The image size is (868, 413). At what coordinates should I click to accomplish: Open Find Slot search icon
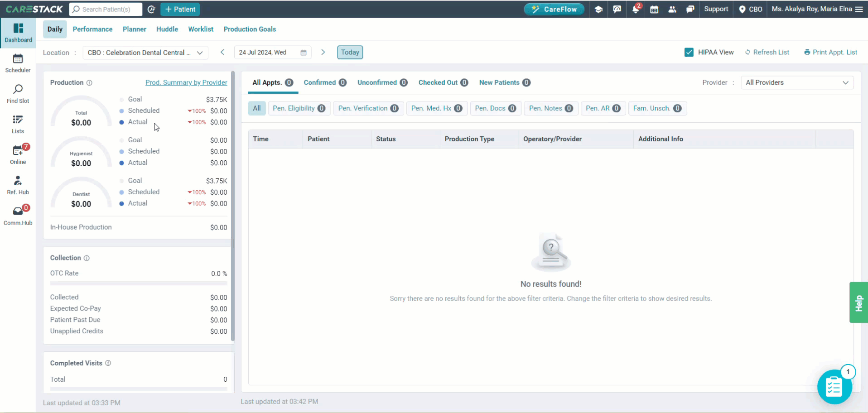point(18,89)
